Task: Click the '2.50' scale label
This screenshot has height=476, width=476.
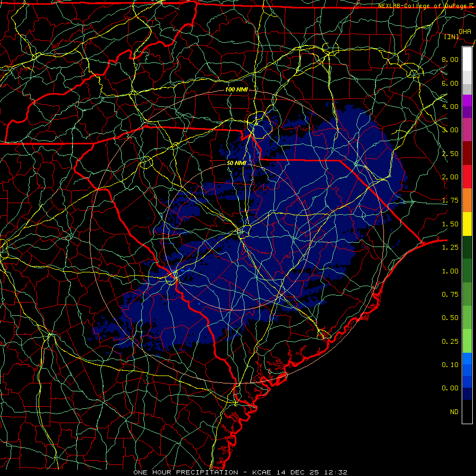Action: 450,153
